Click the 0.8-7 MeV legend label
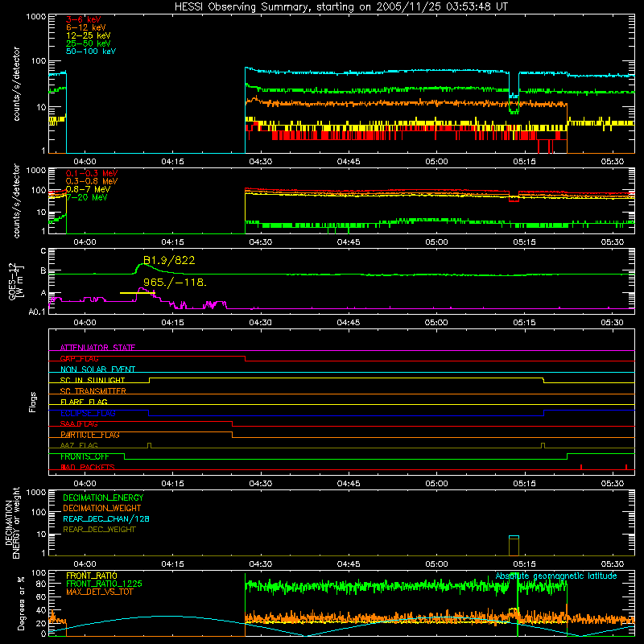The image size is (644, 644). [x=88, y=189]
